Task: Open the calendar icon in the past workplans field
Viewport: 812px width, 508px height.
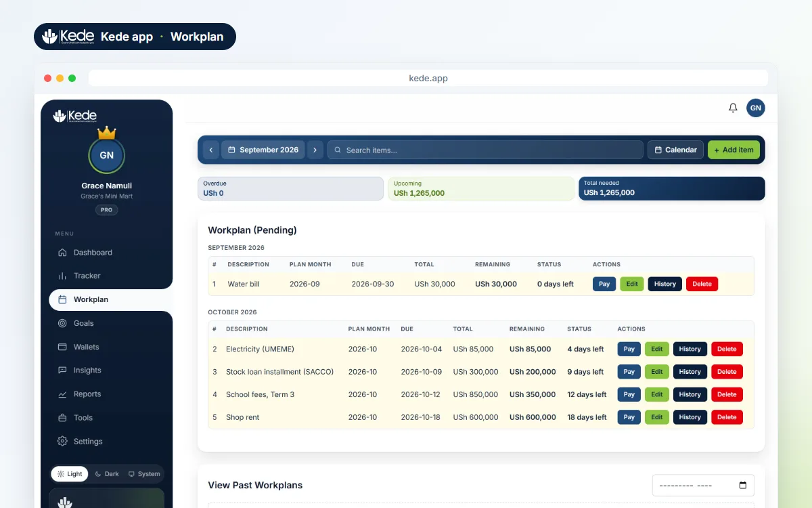Action: pyautogui.click(x=743, y=485)
